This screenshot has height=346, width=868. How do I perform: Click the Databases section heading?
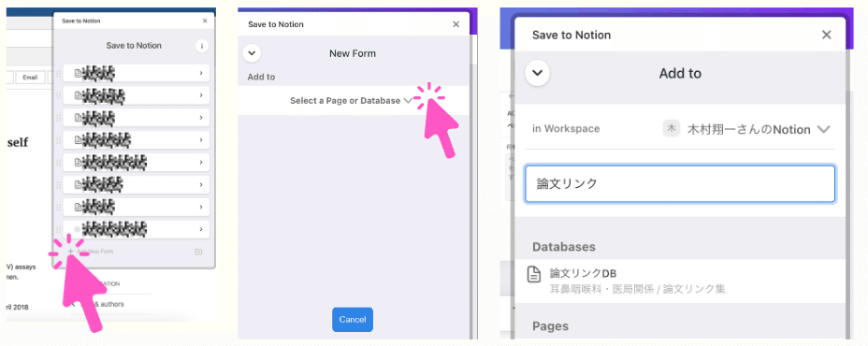pyautogui.click(x=563, y=246)
